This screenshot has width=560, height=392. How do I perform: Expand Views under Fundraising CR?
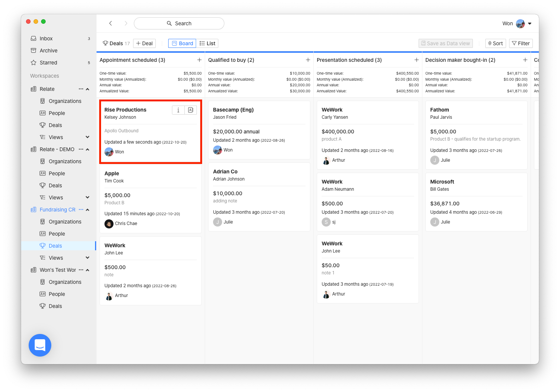tap(87, 258)
